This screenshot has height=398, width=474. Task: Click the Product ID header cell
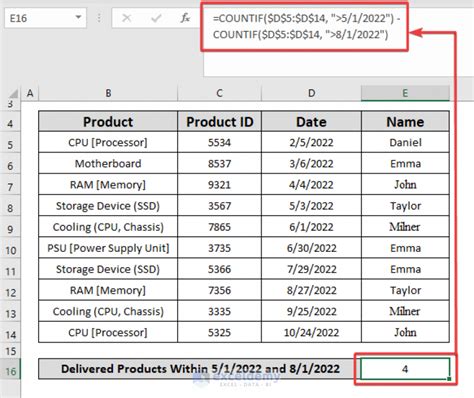coord(219,122)
